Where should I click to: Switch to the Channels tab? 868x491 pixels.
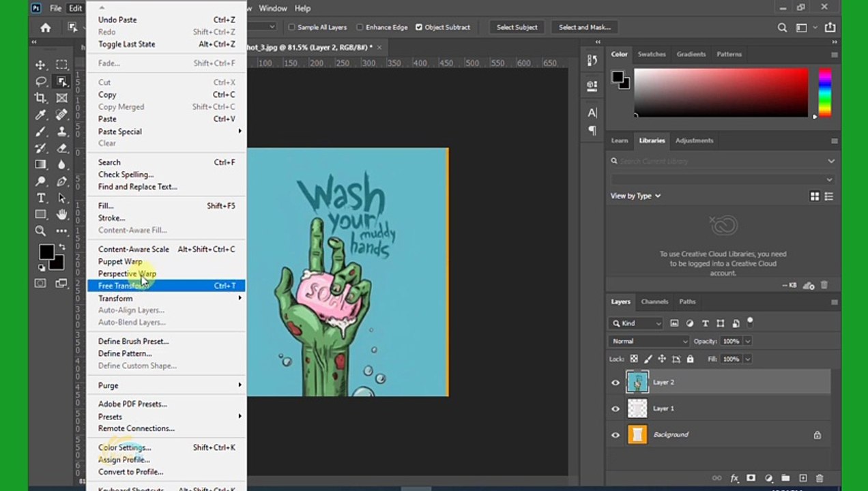(654, 301)
